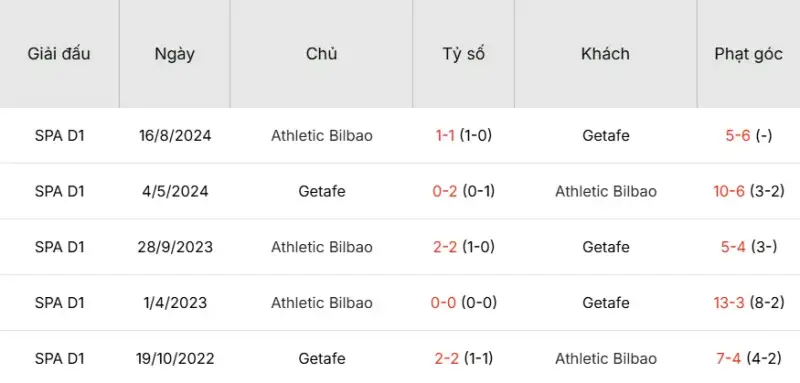The width and height of the screenshot is (800, 383).
Task: Click Athletic Bilbao home team on 1/4/2023
Action: pyautogui.click(x=321, y=302)
